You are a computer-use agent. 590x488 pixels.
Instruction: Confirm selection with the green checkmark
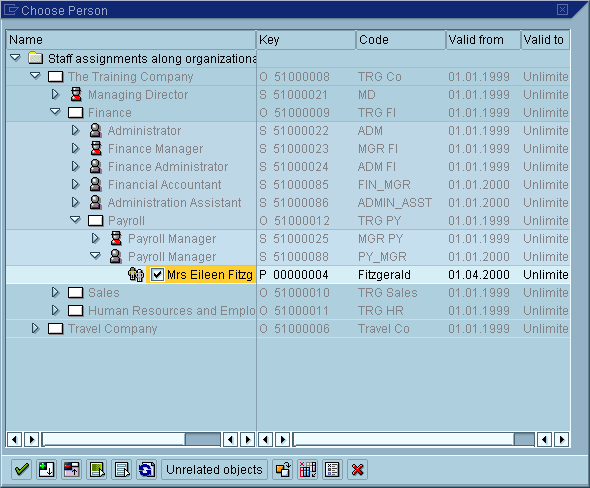pyautogui.click(x=21, y=469)
